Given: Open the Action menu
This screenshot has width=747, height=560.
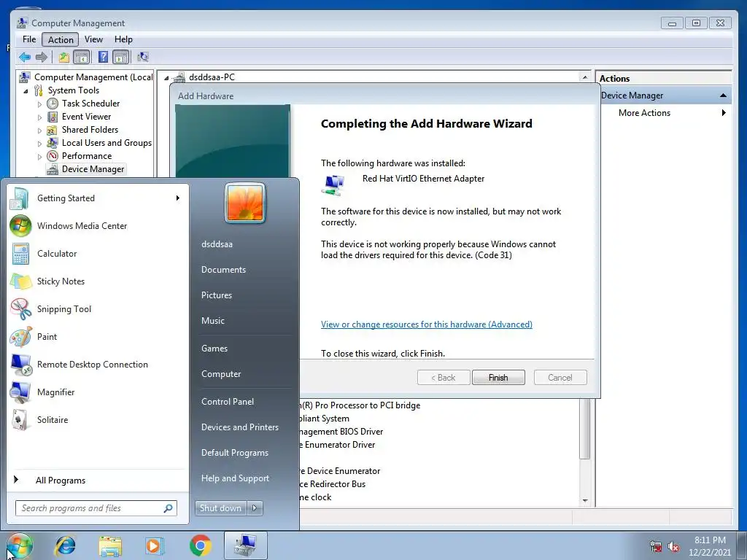Looking at the screenshot, I should 61,39.
